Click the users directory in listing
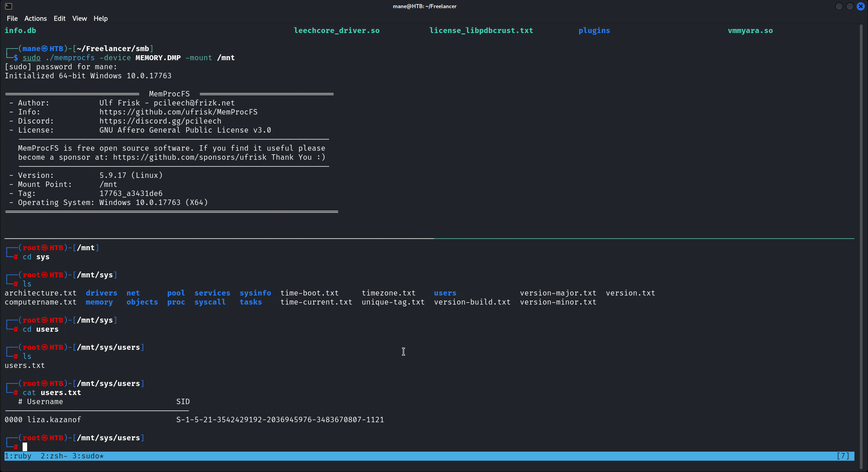This screenshot has width=868, height=472. (445, 293)
